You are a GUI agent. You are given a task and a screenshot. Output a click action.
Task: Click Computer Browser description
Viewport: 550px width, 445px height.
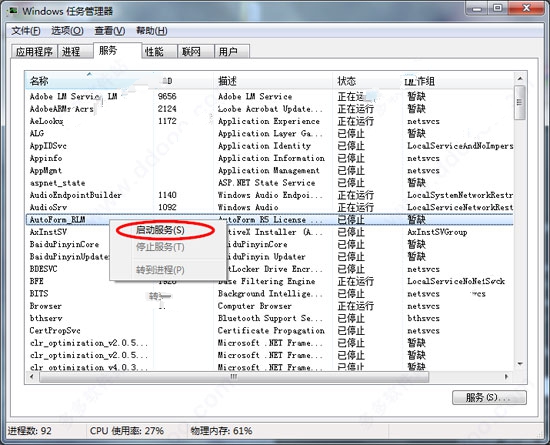tap(255, 306)
